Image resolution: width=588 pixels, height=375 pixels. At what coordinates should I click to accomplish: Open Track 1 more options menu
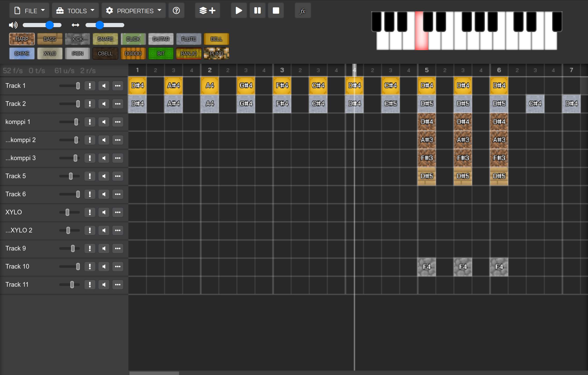(118, 86)
